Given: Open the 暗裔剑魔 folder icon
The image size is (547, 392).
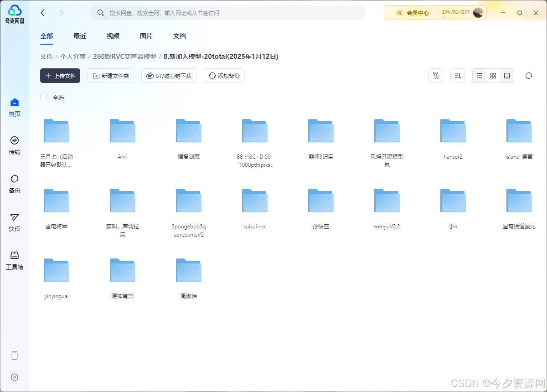Looking at the screenshot, I should [189, 131].
